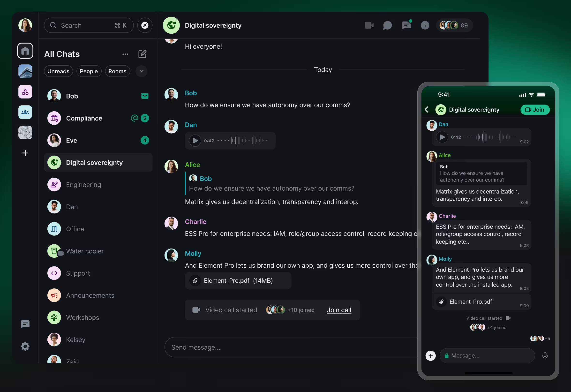This screenshot has width=571, height=392.
Task: Click the compose new chat icon
Action: tap(143, 54)
